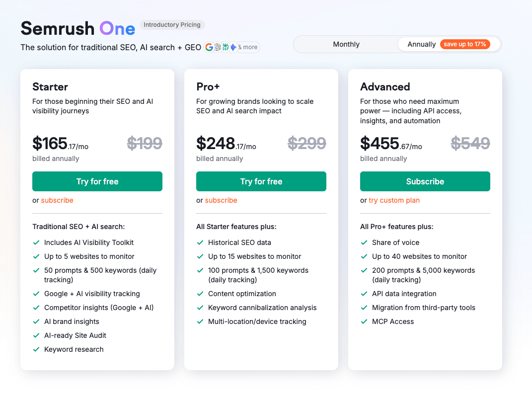Select the Perplexity icon in the platform list
The image size is (532, 399).
pos(226,47)
